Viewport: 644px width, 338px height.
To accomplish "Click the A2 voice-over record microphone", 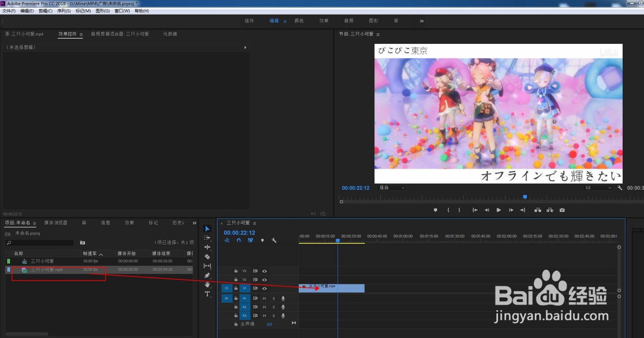I will tap(283, 307).
